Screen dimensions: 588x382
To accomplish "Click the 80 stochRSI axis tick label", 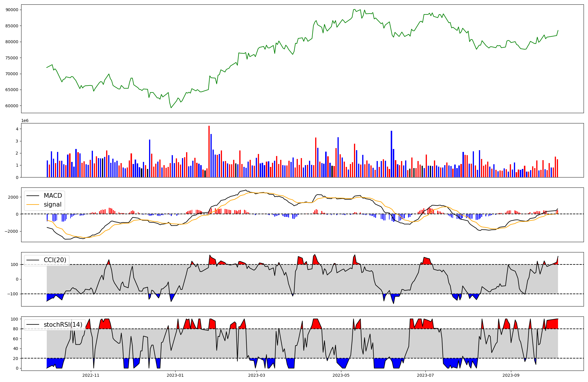I will click(x=16, y=329).
